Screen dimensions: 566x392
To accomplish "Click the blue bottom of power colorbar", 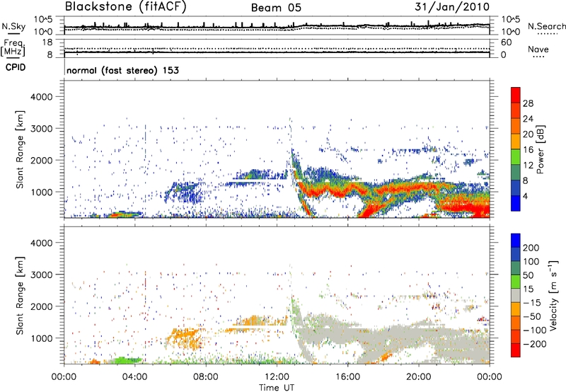I will click(516, 203).
